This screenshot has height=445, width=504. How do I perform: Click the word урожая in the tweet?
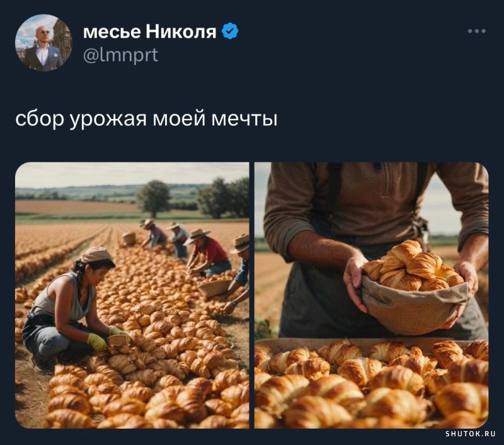click(108, 120)
